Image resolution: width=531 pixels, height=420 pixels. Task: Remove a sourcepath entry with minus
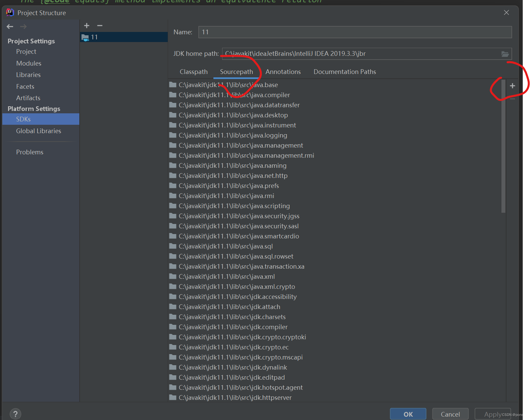[x=513, y=99]
